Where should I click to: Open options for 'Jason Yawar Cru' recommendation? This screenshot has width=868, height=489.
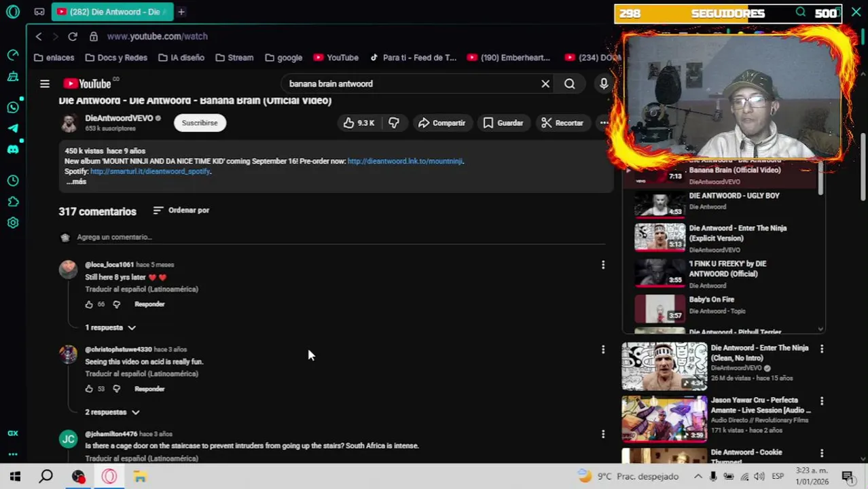coord(822,401)
